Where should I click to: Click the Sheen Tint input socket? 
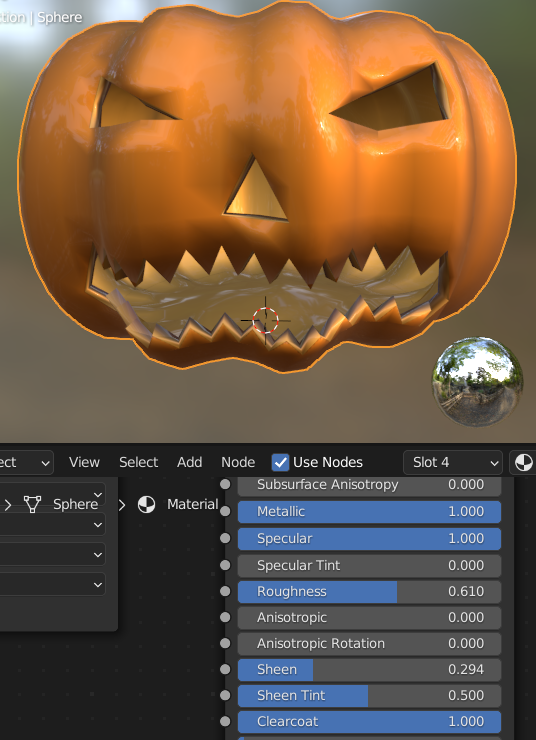click(225, 695)
